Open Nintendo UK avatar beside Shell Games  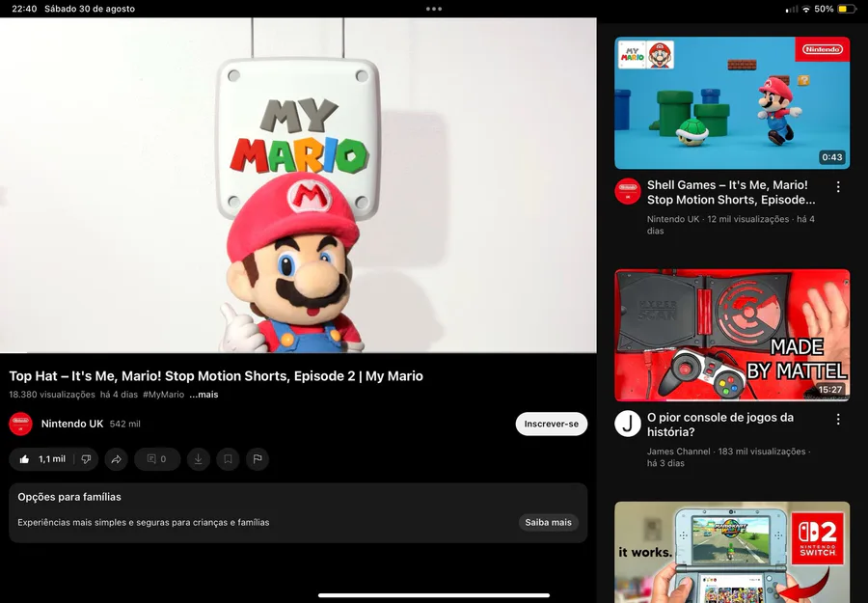(628, 192)
